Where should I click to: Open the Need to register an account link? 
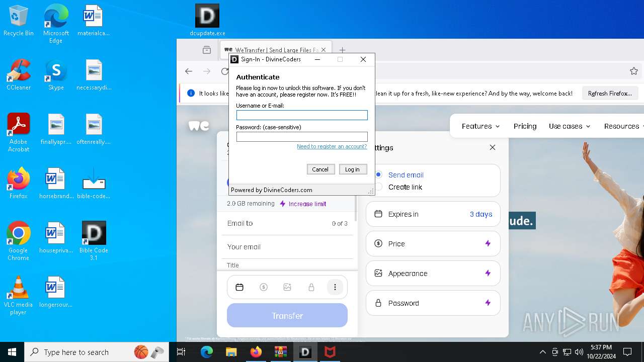click(332, 146)
